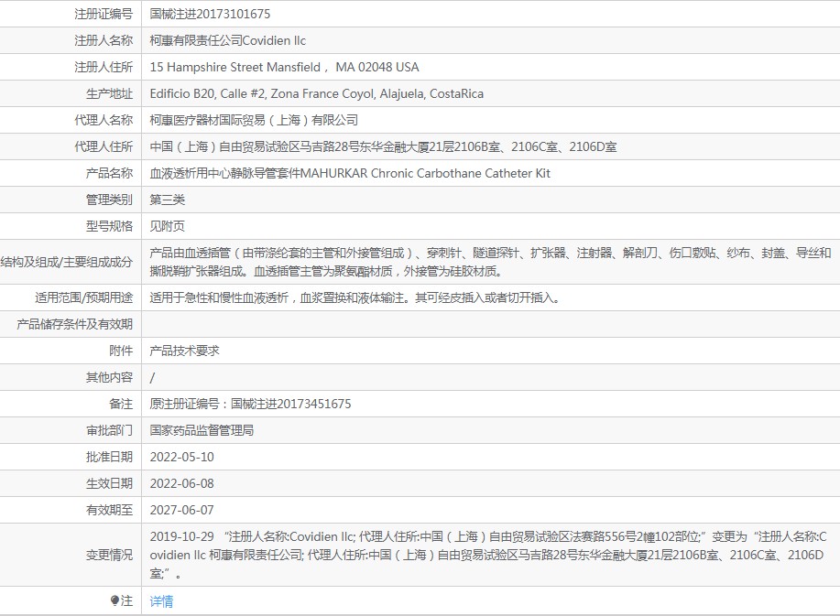Image resolution: width=840 pixels, height=616 pixels.
Task: Click the 生产地址 label
Action: 109,93
